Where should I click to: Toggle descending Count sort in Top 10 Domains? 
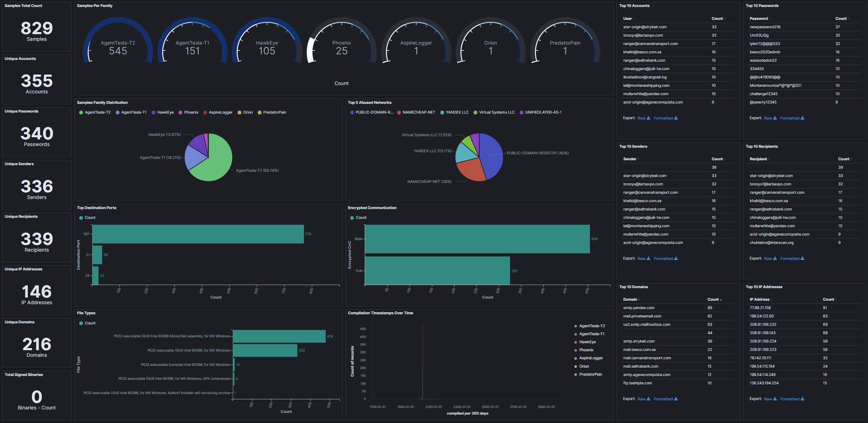[x=715, y=299]
